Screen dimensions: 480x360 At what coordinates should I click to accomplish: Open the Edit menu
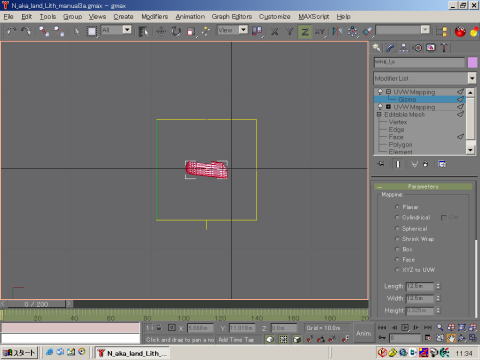[x=26, y=16]
